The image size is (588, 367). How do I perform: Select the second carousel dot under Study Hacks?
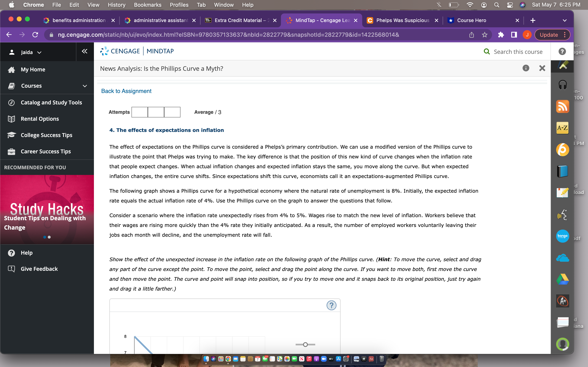[50, 237]
